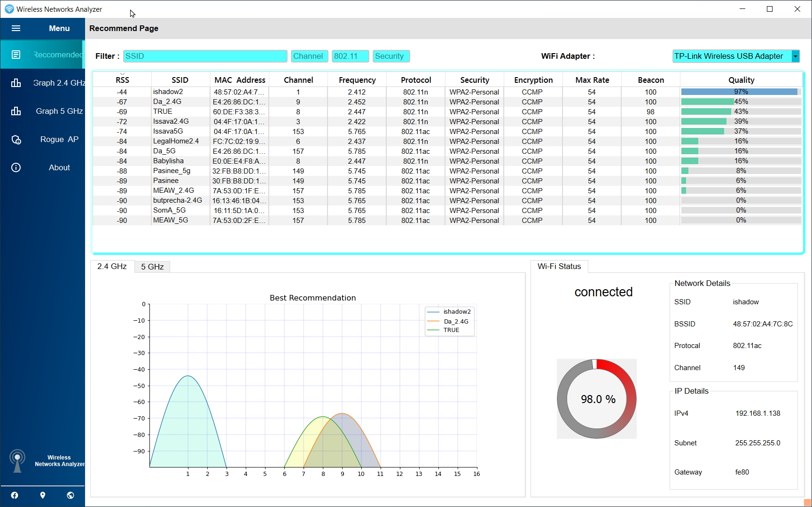Screen dimensions: 812x507
Task: Sort by Beacon column header
Action: [651, 80]
